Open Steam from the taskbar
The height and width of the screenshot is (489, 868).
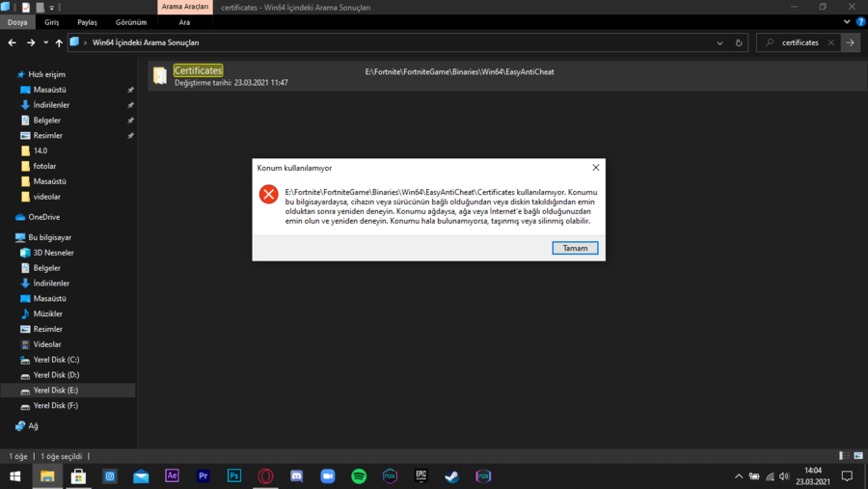pos(452,475)
